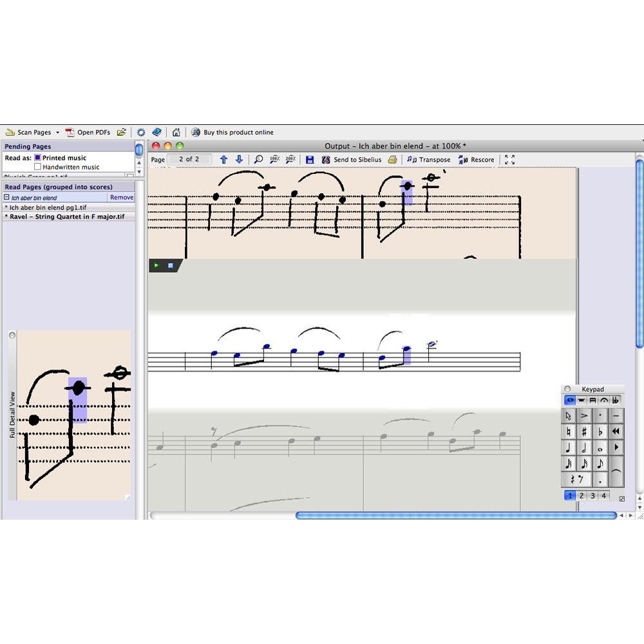644x644 pixels.
Task: Click the save icon in the output toolbar
Action: (x=310, y=159)
